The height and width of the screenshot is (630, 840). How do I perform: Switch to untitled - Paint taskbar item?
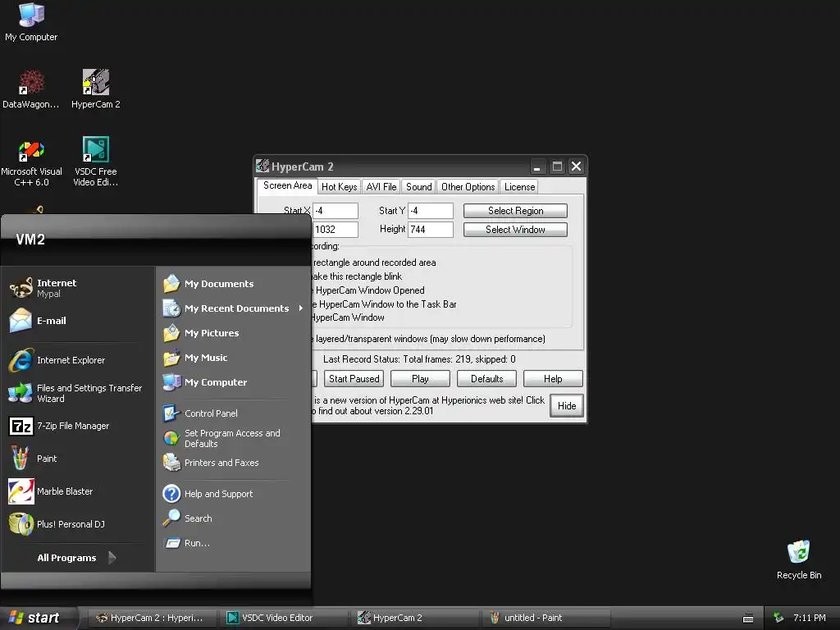click(x=546, y=619)
